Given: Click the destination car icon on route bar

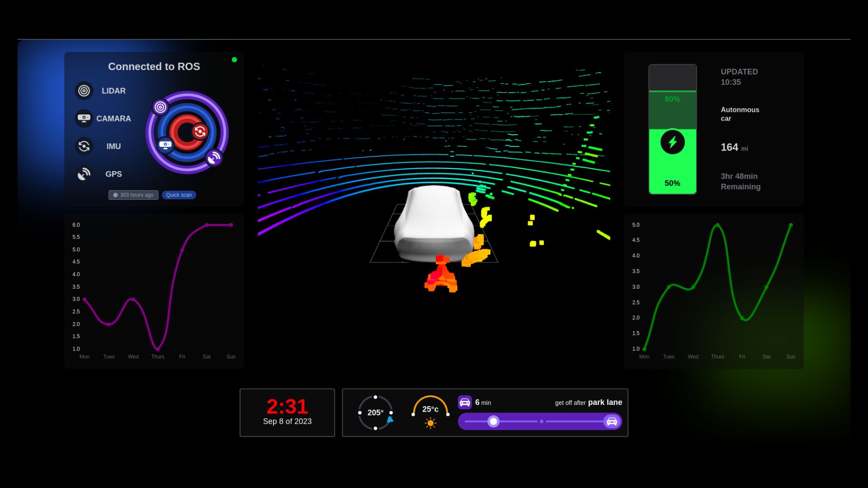Looking at the screenshot, I should pyautogui.click(x=612, y=422).
